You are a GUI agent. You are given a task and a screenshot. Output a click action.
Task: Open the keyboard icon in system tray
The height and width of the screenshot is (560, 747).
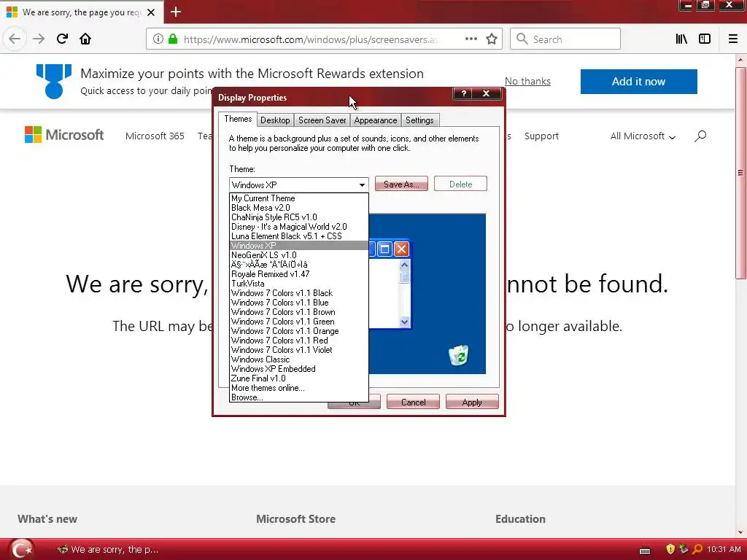645,550
